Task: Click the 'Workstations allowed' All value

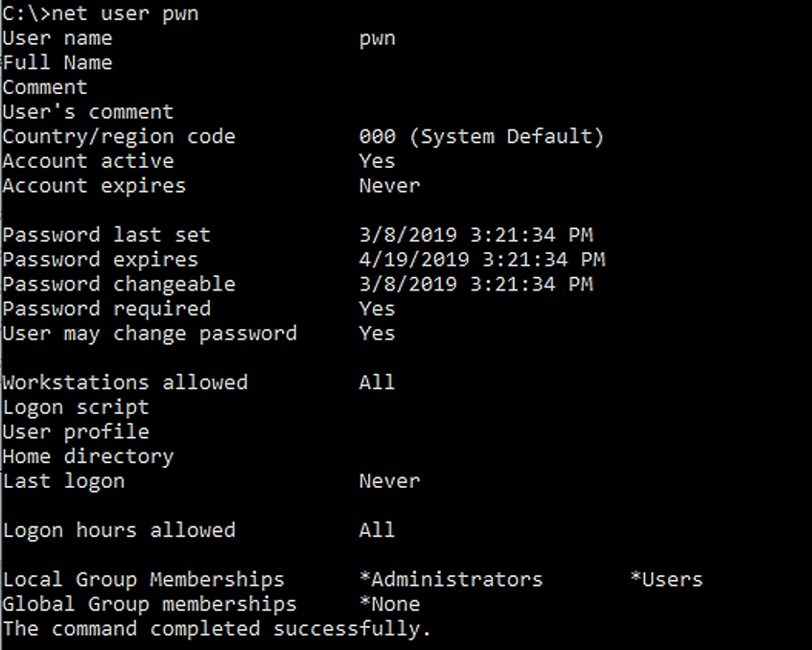Action: tap(377, 383)
